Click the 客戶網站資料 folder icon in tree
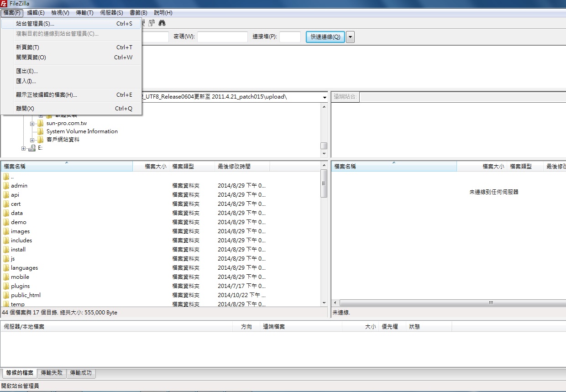Image resolution: width=566 pixels, height=392 pixels. point(41,140)
